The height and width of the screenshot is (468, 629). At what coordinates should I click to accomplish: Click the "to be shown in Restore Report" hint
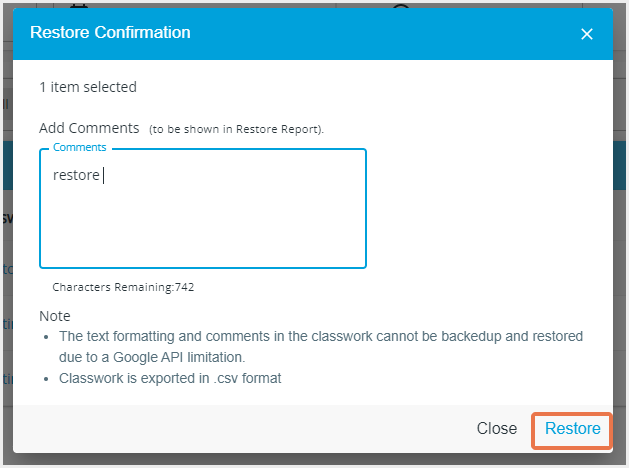click(x=236, y=129)
